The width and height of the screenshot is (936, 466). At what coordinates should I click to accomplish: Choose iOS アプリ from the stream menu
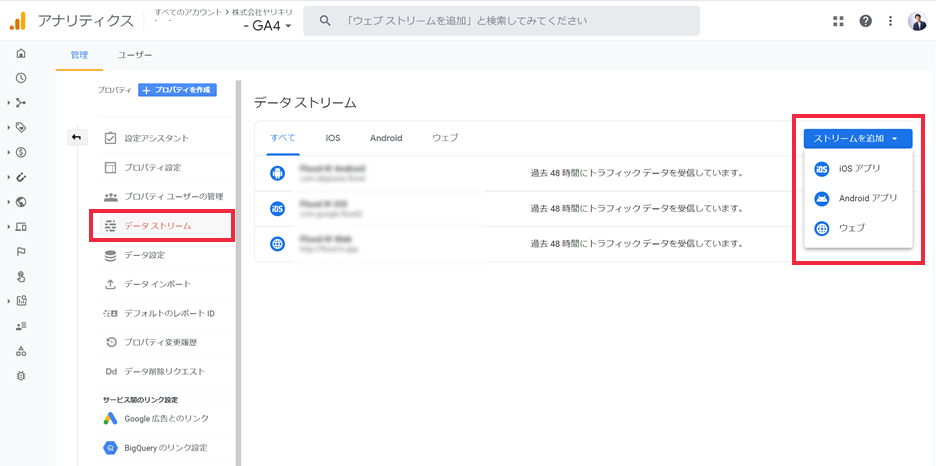tap(858, 169)
